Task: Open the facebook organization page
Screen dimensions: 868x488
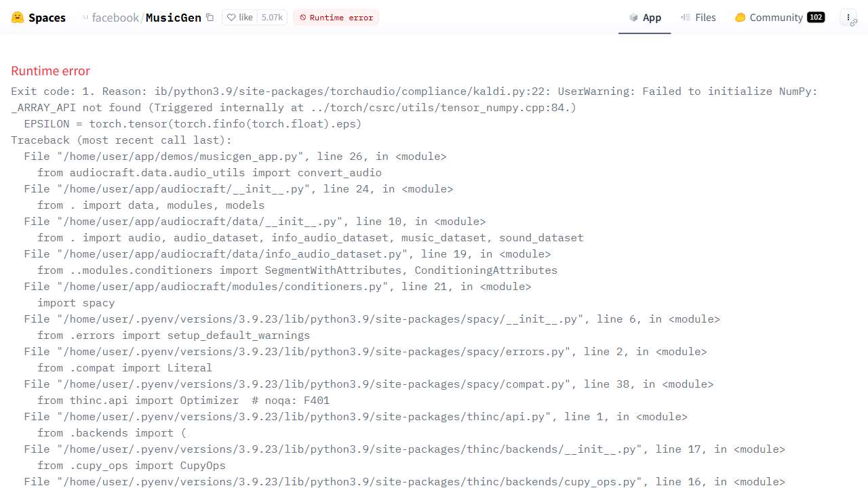Action: point(115,18)
